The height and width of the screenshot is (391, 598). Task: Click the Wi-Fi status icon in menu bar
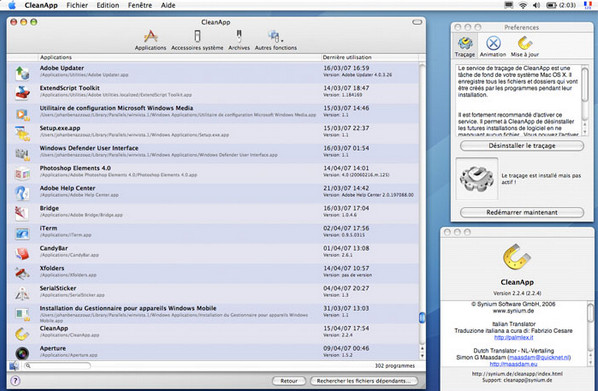click(523, 5)
